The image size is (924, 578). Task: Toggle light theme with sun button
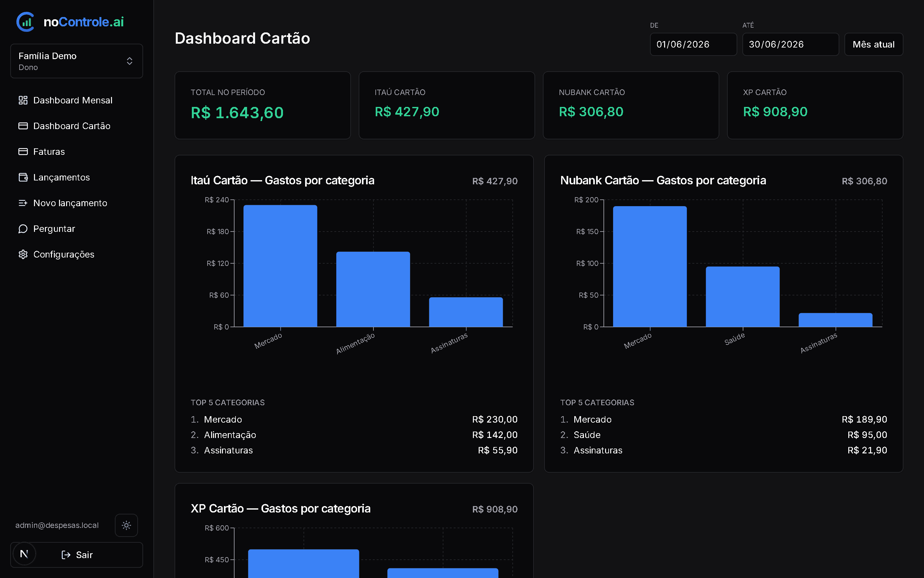coord(126,525)
